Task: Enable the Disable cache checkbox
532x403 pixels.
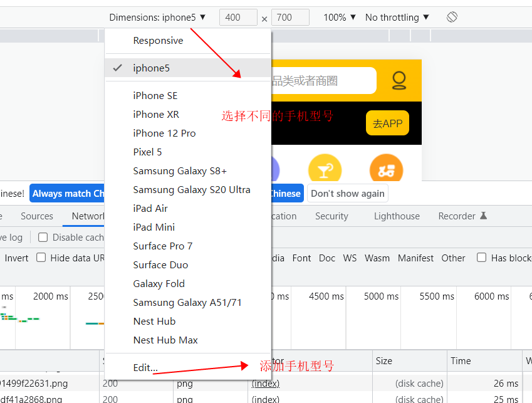Action: pos(43,237)
